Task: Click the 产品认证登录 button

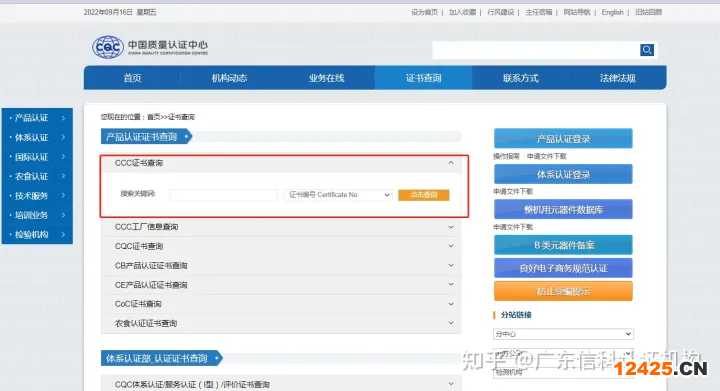Action: tap(563, 139)
